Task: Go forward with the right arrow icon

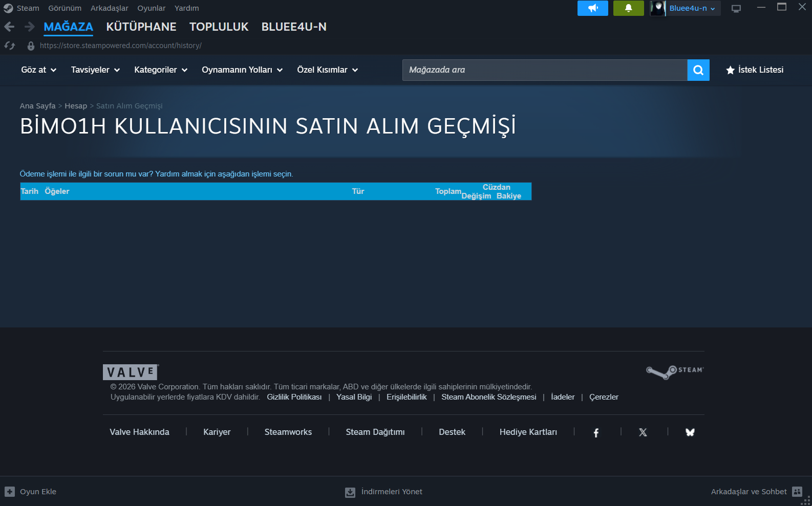Action: 30,27
